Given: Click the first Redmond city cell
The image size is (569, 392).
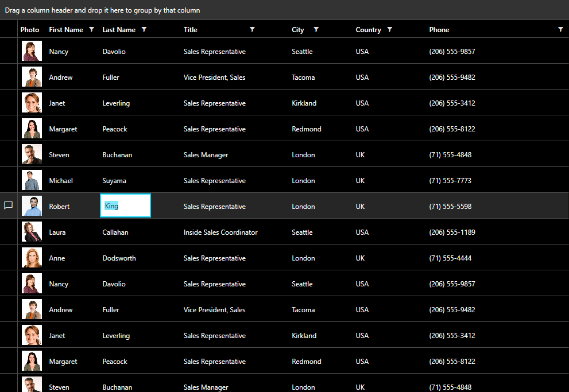Looking at the screenshot, I should [307, 129].
